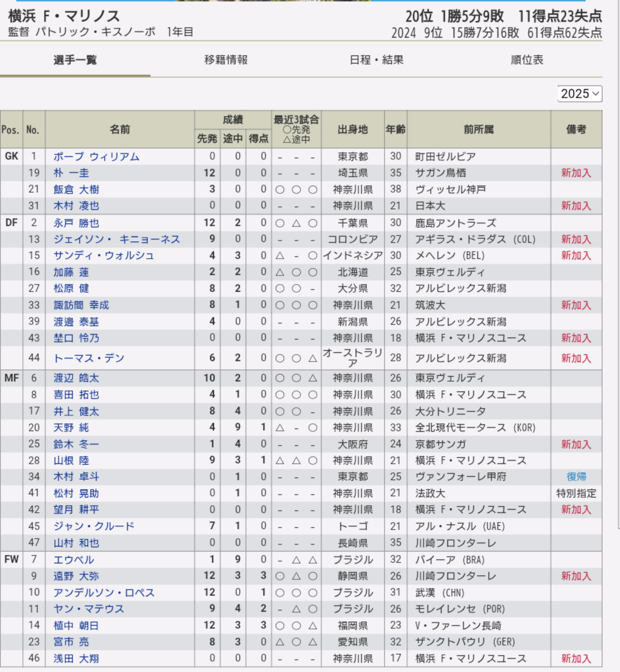The image size is (620, 672).
Task: Open player link 渡辺 皓太
Action: click(x=76, y=378)
